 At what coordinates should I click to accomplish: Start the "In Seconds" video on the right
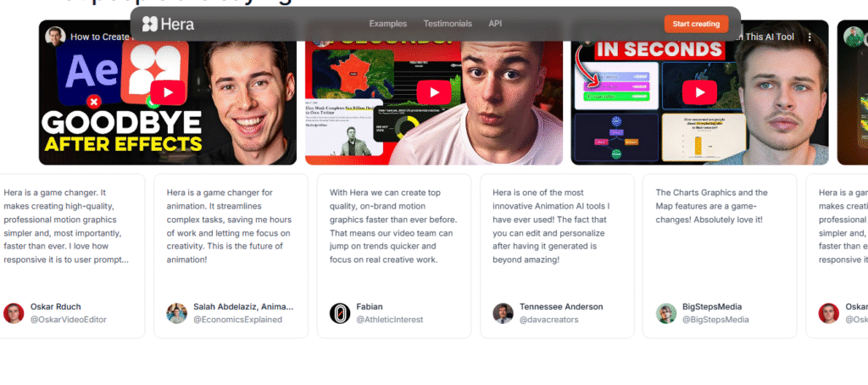(699, 92)
